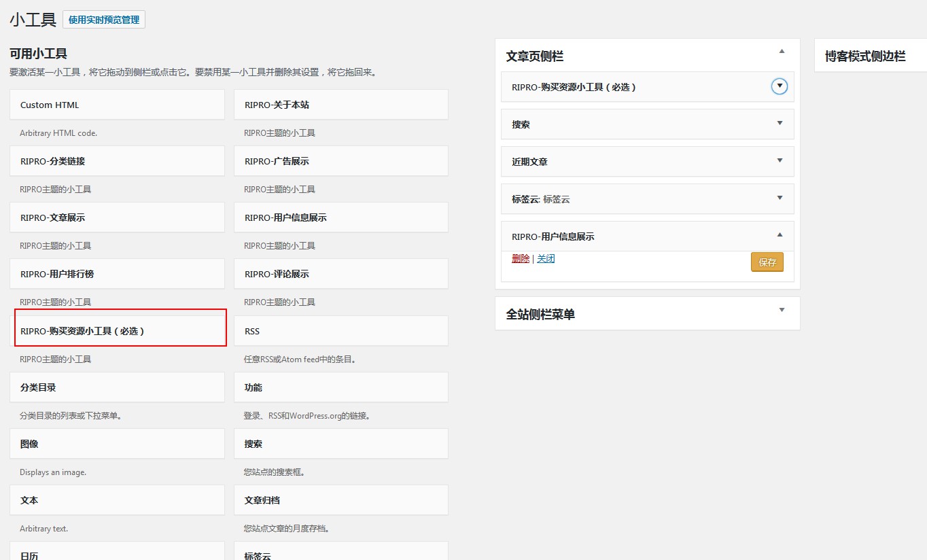Image resolution: width=927 pixels, height=560 pixels.
Task: Expand the 标签云 widget arrow
Action: point(780,198)
